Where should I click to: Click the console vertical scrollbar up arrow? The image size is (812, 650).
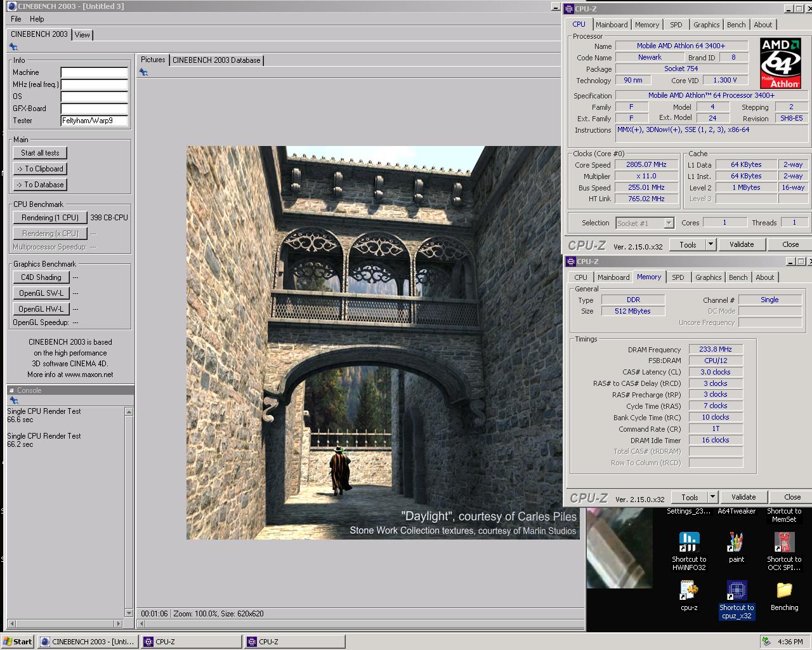click(x=129, y=412)
